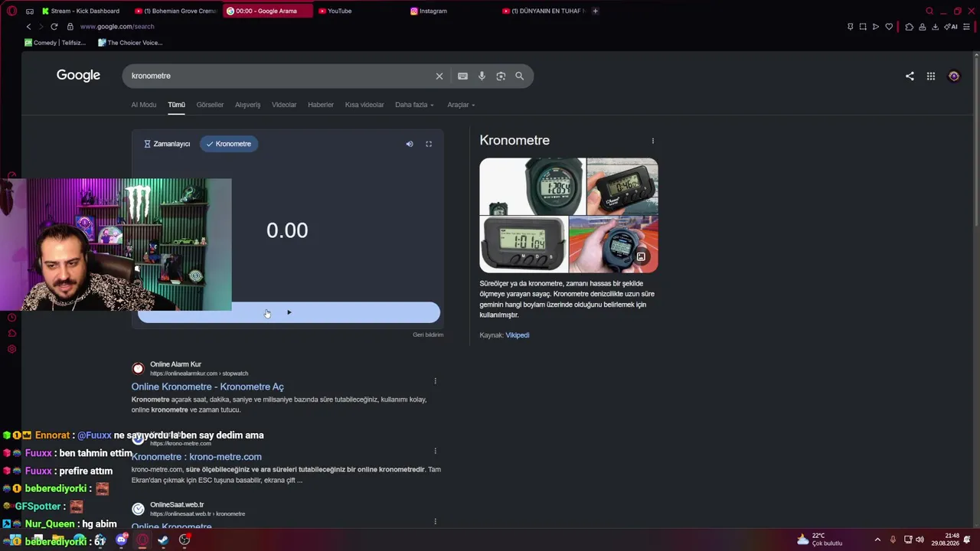Open the Vikipedi source link

coord(518,335)
